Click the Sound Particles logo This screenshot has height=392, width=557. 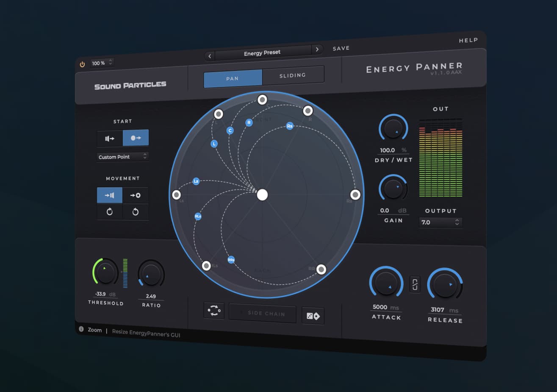130,86
